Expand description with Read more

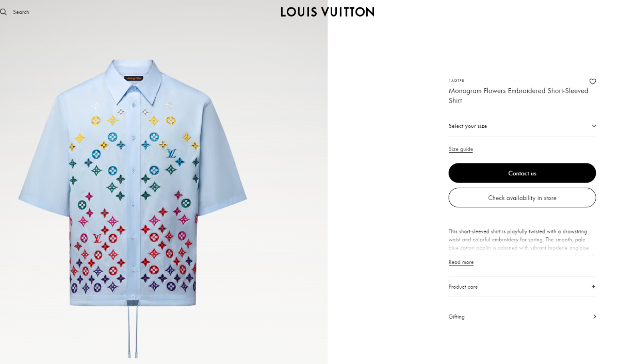(461, 262)
